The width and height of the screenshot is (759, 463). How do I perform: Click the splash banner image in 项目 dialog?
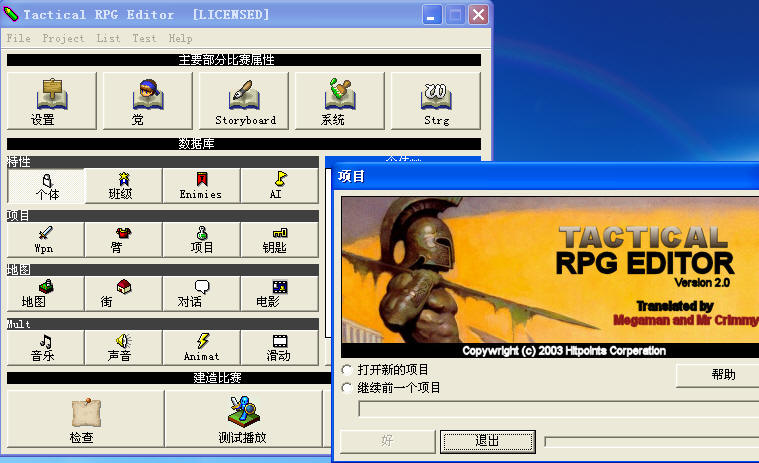[550, 277]
